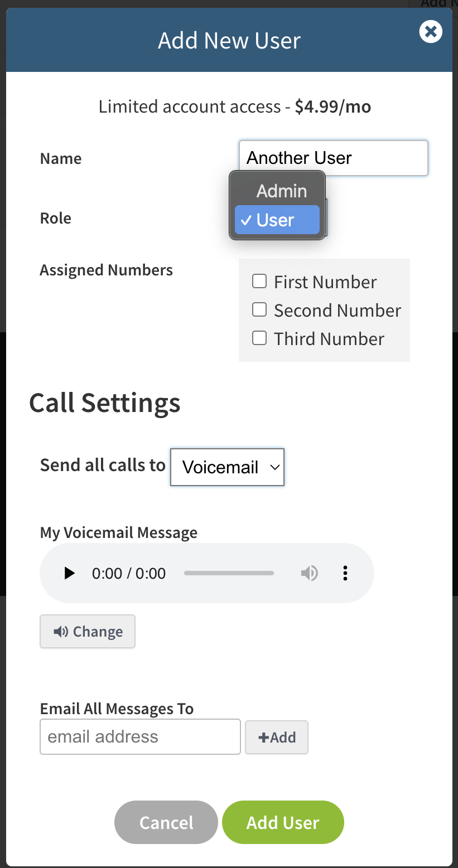The image size is (458, 868).
Task: Choose Admin from the role list
Action: [281, 191]
